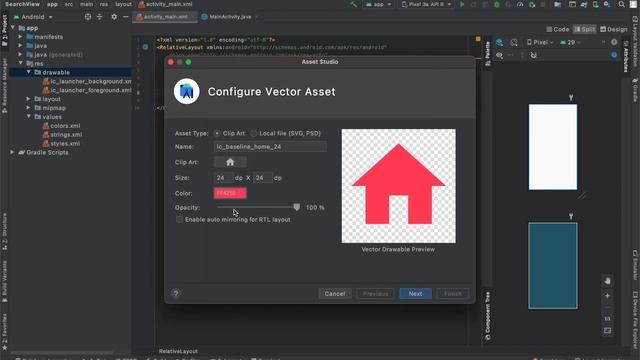This screenshot has height=360, width=640.
Task: Run the app with the green play icon
Action: tap(462, 4)
